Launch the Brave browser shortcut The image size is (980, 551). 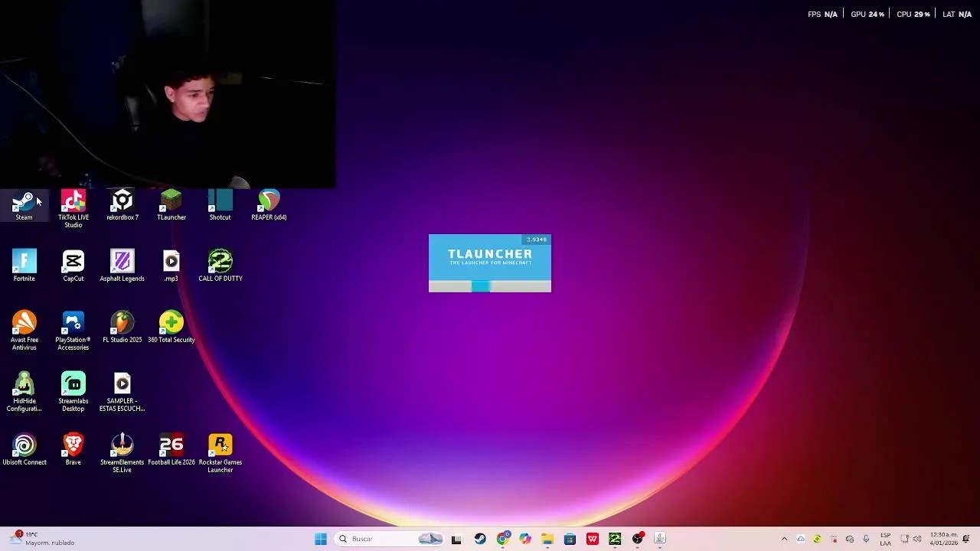point(73,449)
